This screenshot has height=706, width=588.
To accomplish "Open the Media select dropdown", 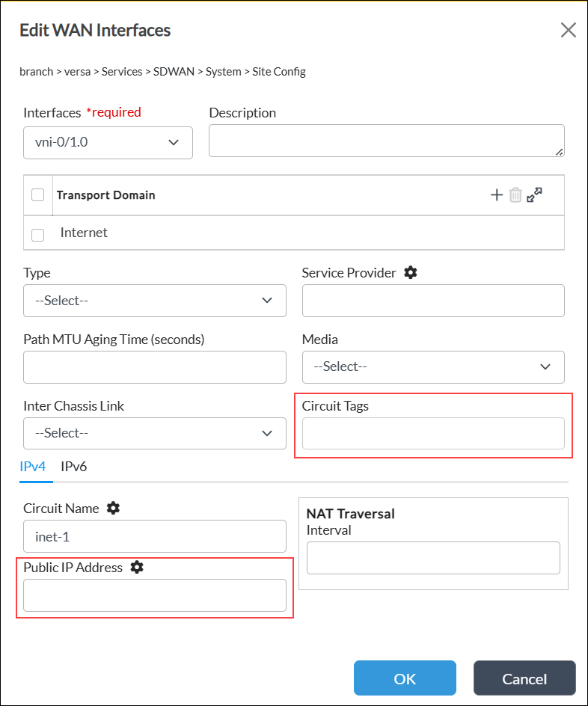I will point(433,367).
